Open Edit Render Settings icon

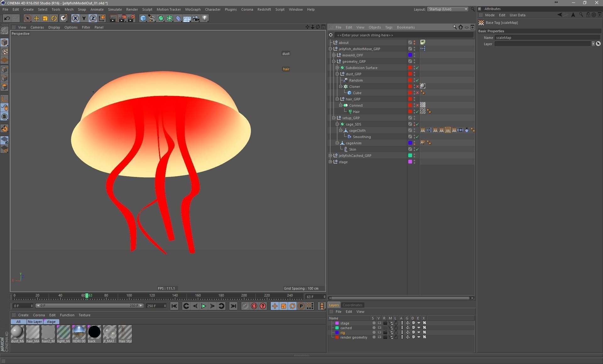click(x=131, y=18)
